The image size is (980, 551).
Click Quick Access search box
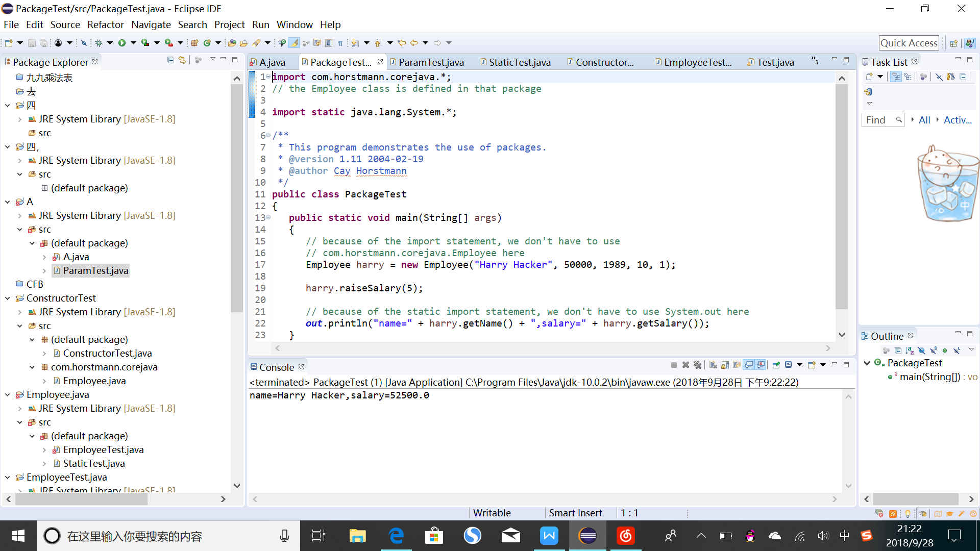[909, 43]
